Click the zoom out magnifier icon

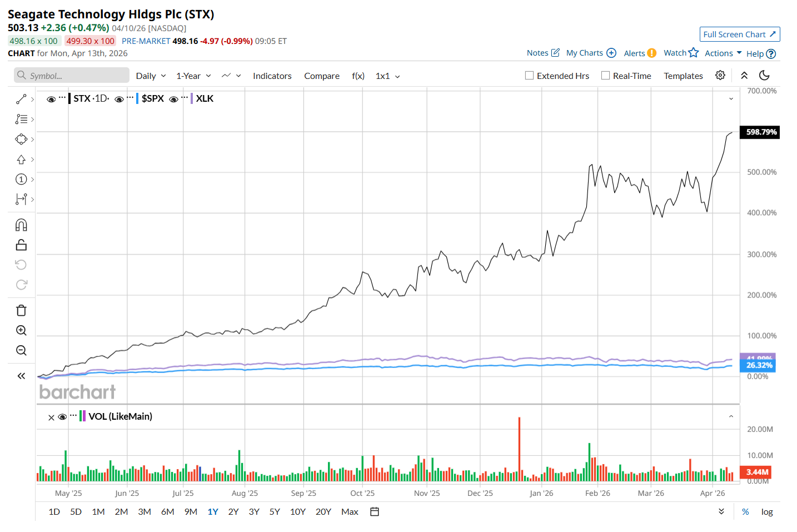[21, 351]
